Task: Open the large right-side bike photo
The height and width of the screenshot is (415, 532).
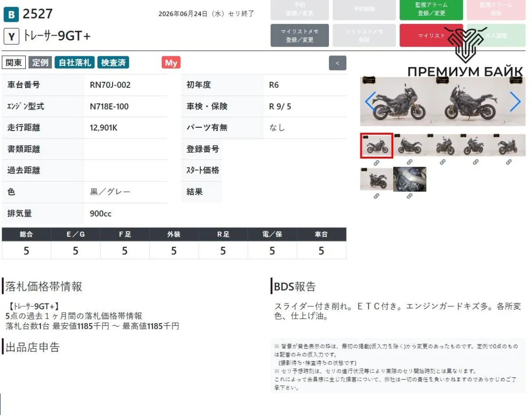Action: (x=472, y=102)
